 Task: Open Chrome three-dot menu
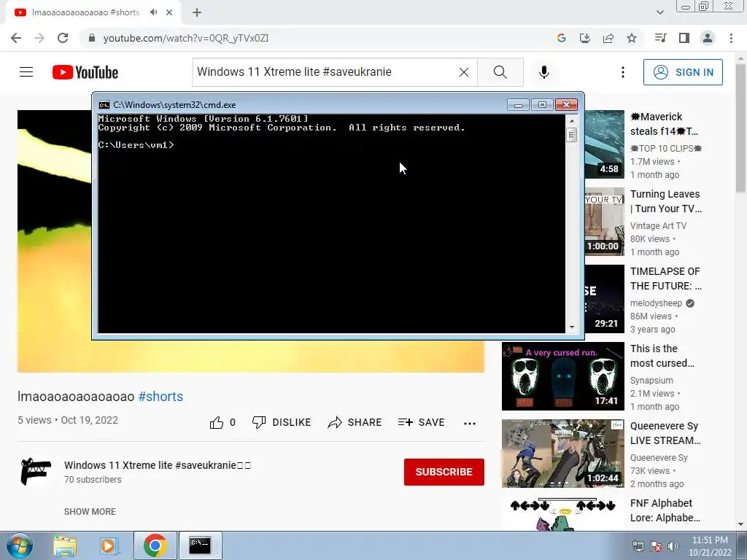(x=731, y=38)
